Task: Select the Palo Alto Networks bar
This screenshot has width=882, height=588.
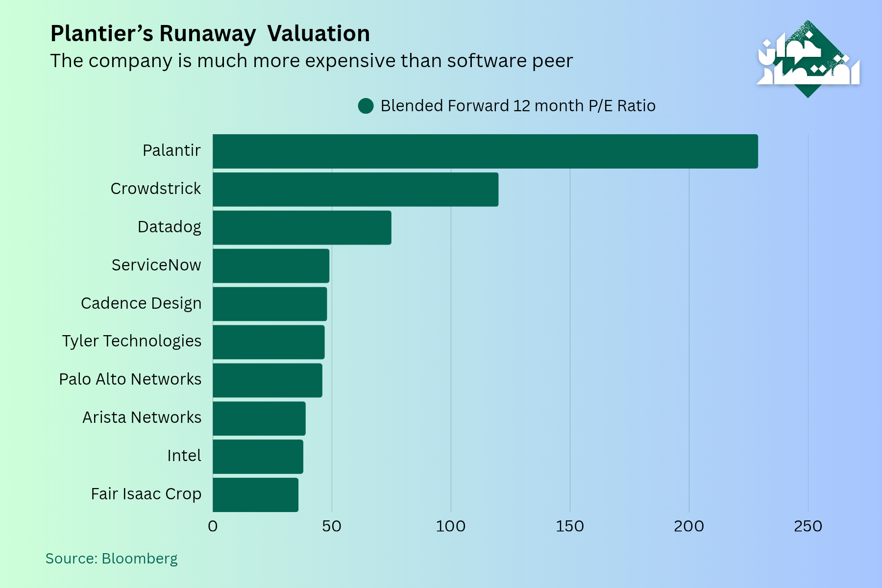Action: 268,380
